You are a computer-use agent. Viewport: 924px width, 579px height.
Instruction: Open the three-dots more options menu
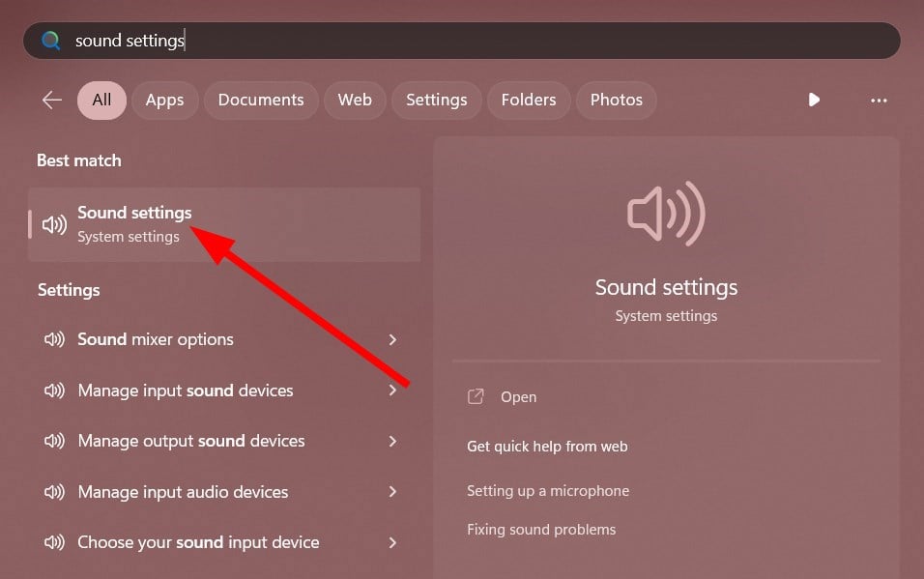879,100
